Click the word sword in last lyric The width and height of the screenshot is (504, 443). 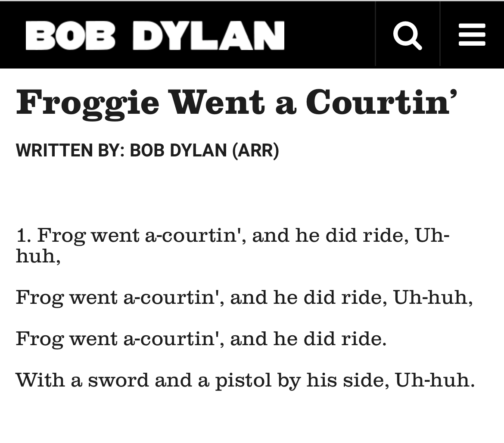118,380
